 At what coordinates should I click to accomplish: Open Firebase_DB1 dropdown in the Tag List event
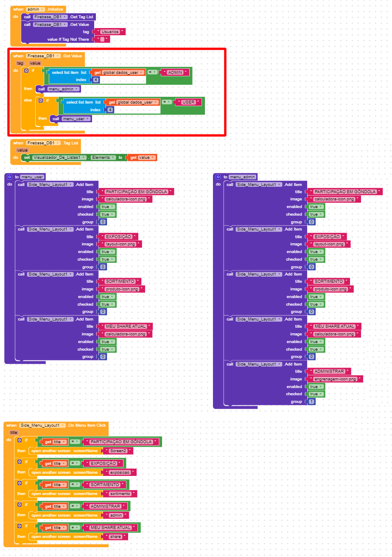43,143
